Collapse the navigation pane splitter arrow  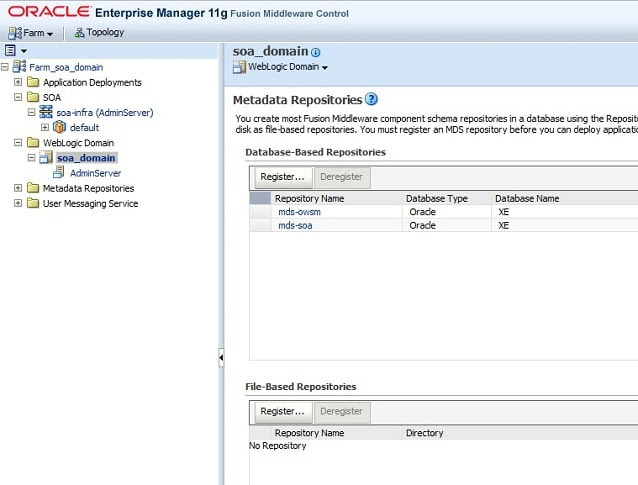pos(221,358)
